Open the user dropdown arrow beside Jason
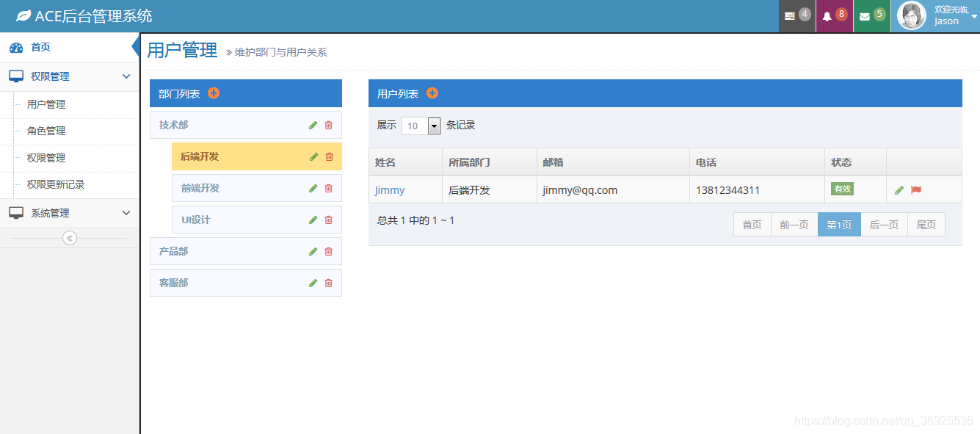The width and height of the screenshot is (980, 434). pos(974,16)
